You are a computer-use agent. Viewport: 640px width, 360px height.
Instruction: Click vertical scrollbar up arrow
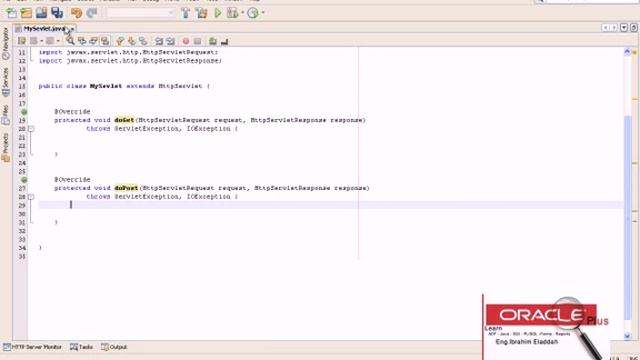coord(627,51)
